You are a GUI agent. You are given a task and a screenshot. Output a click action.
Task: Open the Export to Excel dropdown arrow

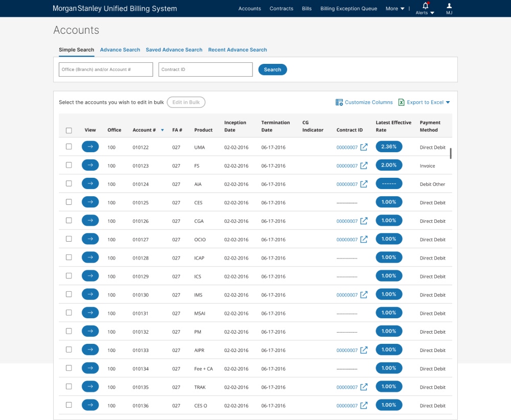pos(449,102)
